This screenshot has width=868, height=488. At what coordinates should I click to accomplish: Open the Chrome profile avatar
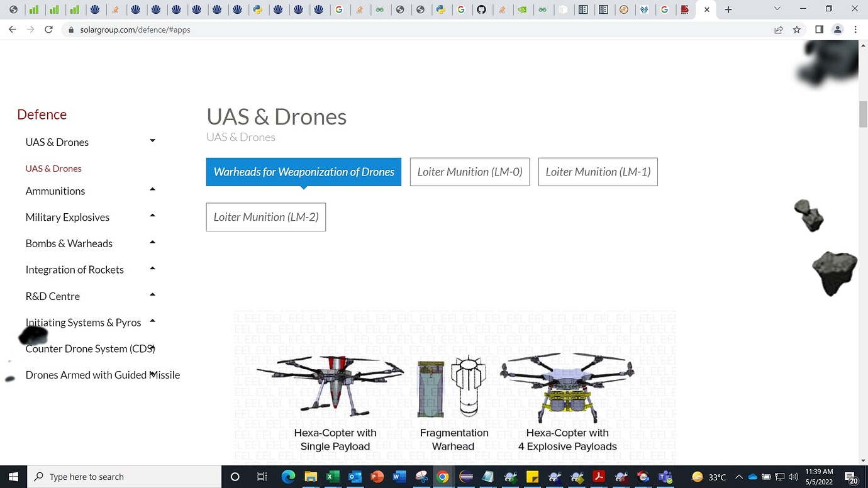[x=837, y=30]
